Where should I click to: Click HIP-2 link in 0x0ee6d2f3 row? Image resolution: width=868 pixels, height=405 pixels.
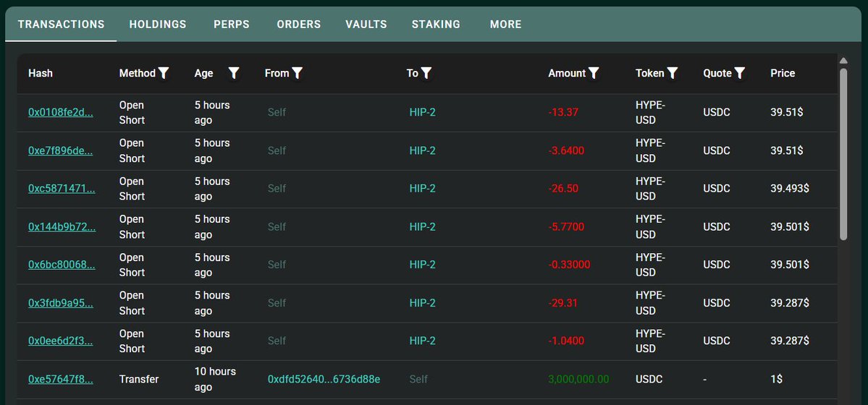pos(422,341)
